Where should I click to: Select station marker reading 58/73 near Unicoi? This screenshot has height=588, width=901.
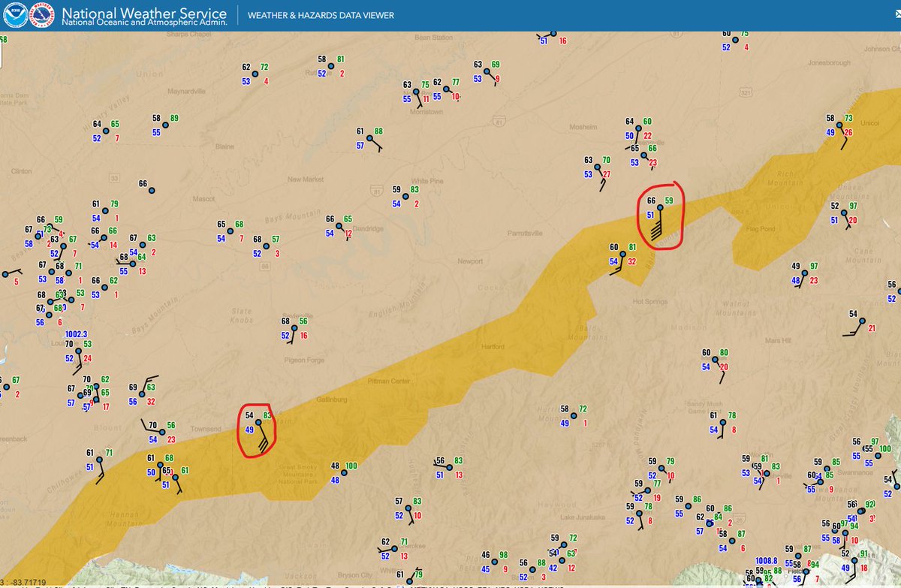click(839, 125)
